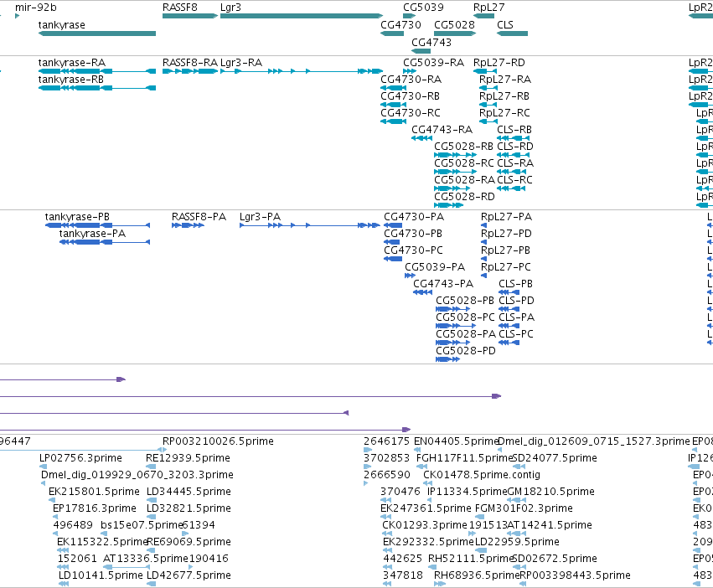Select the CLS-RB transcript label

coord(514,130)
